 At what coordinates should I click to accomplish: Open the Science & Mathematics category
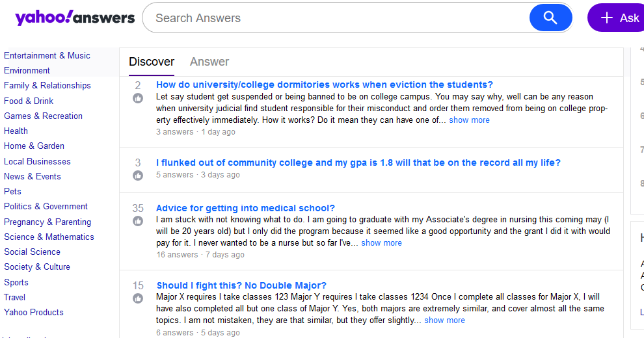tap(49, 237)
